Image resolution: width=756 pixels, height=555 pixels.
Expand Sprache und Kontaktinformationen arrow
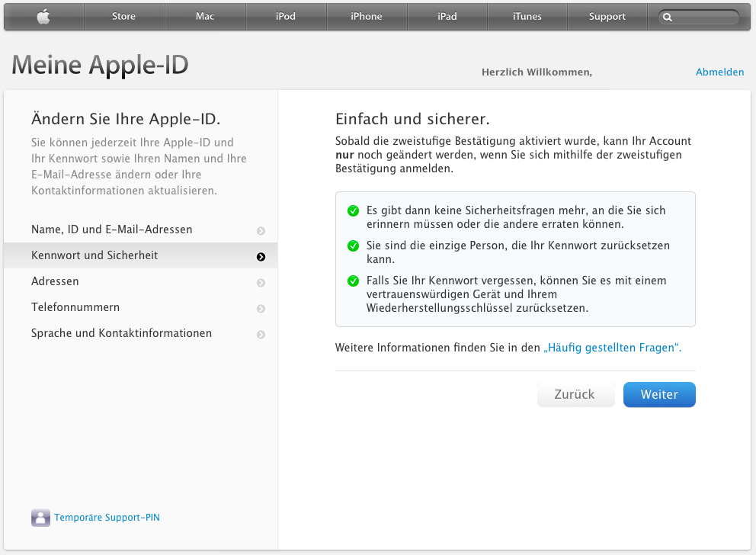click(x=261, y=335)
